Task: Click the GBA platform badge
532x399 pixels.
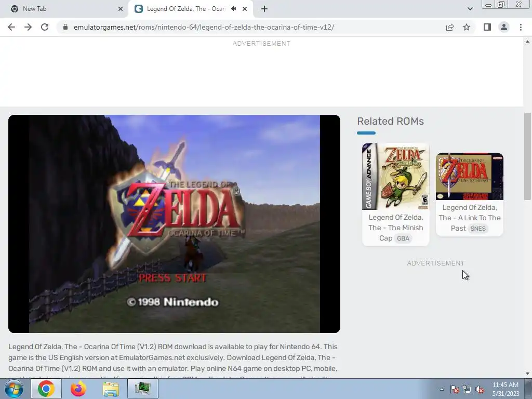Action: [403, 238]
